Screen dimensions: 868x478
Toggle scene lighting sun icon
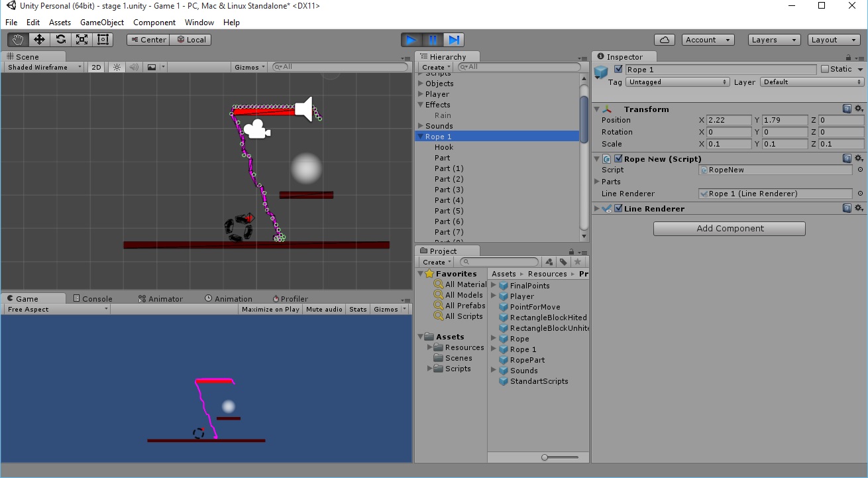point(117,67)
